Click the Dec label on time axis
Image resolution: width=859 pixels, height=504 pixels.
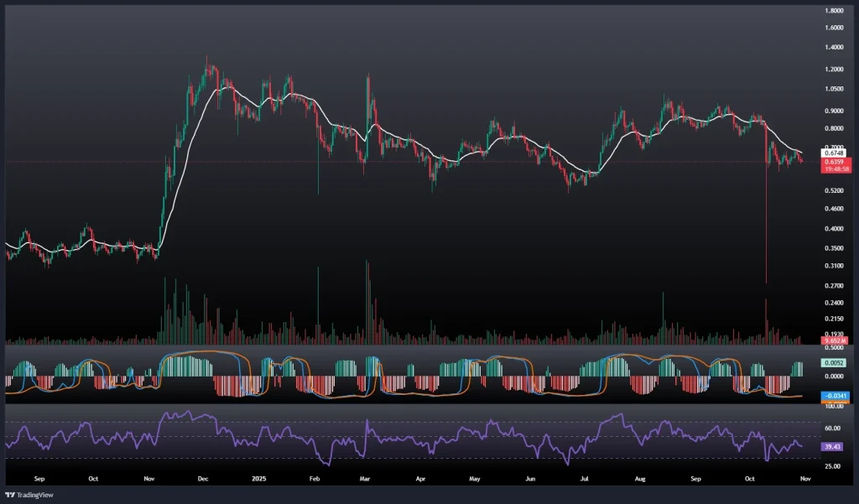tap(202, 477)
